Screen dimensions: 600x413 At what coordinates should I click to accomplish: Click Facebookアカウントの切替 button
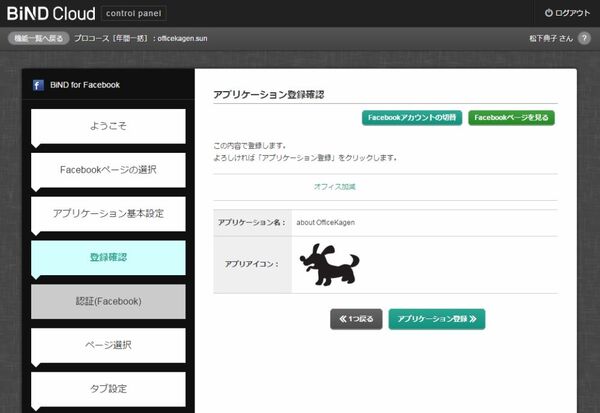click(x=412, y=118)
